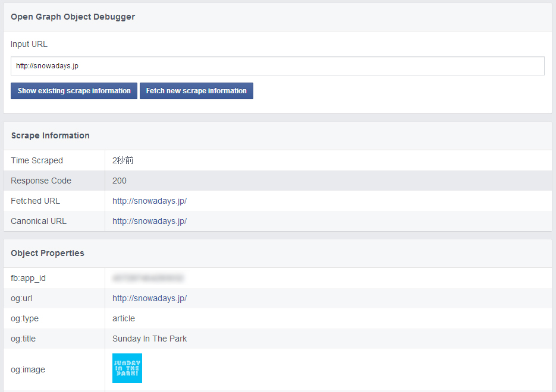Click the og:type value article
556x392 pixels.
click(x=124, y=318)
